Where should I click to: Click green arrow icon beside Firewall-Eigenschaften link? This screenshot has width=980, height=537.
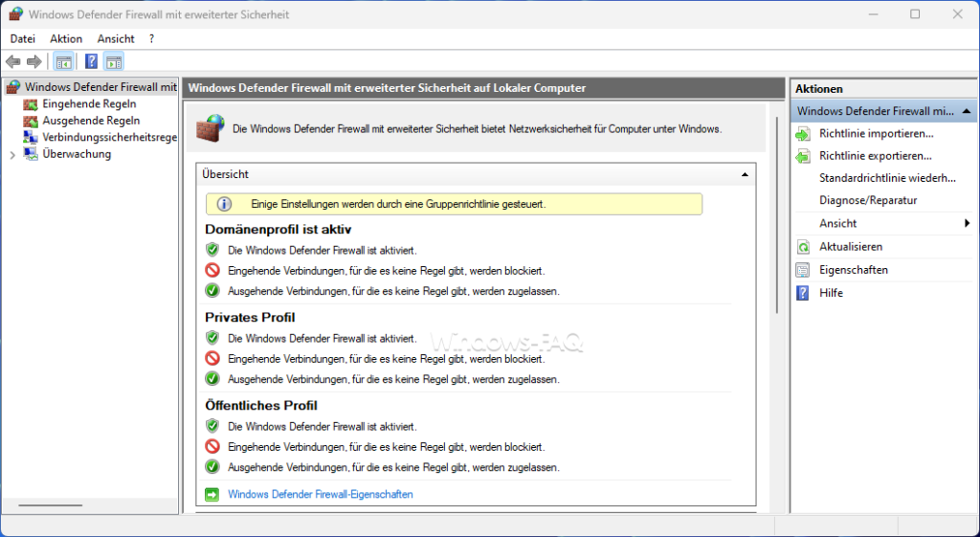pos(212,495)
